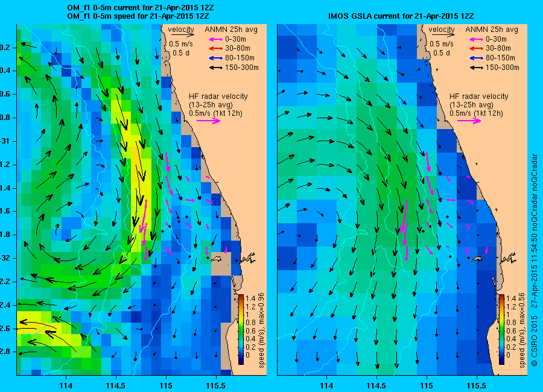Screen dimensions: 543x392
Task: Click latitude axis label '1.4'
Action: click(x=5, y=188)
